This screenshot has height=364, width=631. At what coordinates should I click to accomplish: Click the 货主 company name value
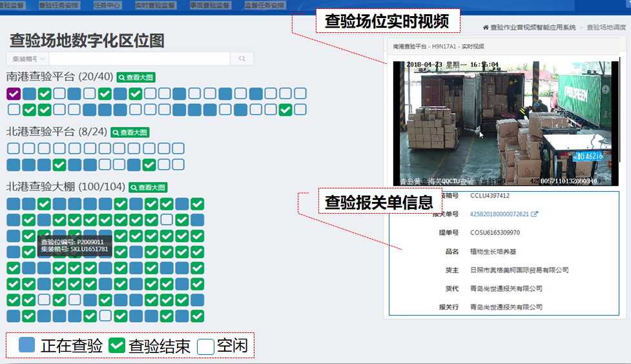point(519,270)
